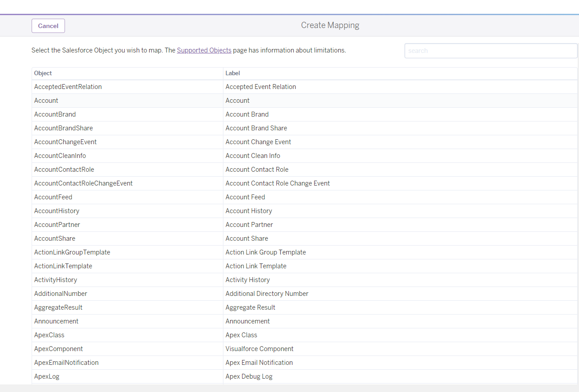Choose the AccountHistory object row
Viewport: 579px width, 392px height.
[57, 211]
